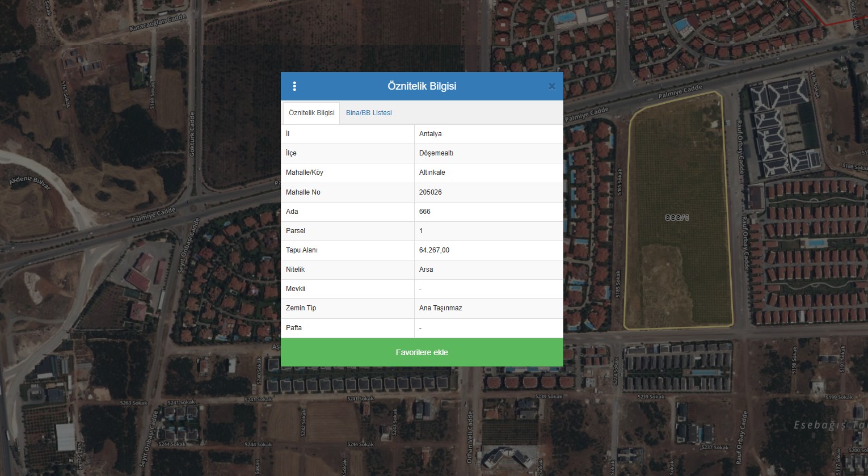Click the green Favorilere ekle button
868x476 pixels.
pyautogui.click(x=422, y=352)
